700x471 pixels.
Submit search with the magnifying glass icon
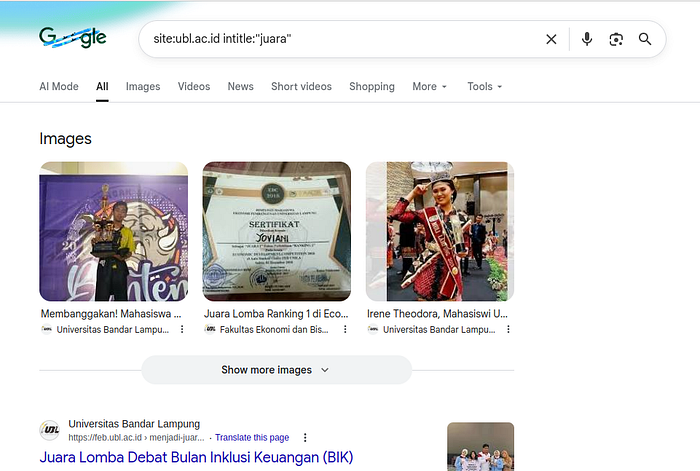tap(645, 39)
